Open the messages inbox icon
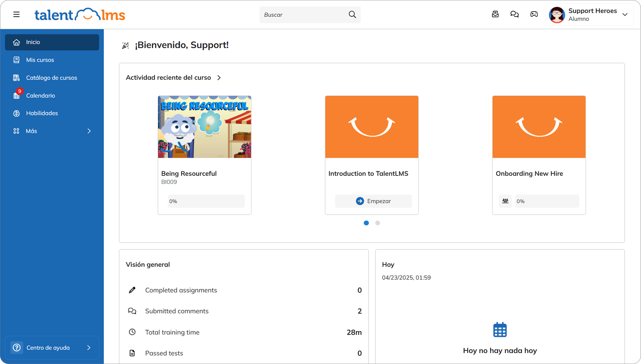Screen dimensions: 641x364 495,14
